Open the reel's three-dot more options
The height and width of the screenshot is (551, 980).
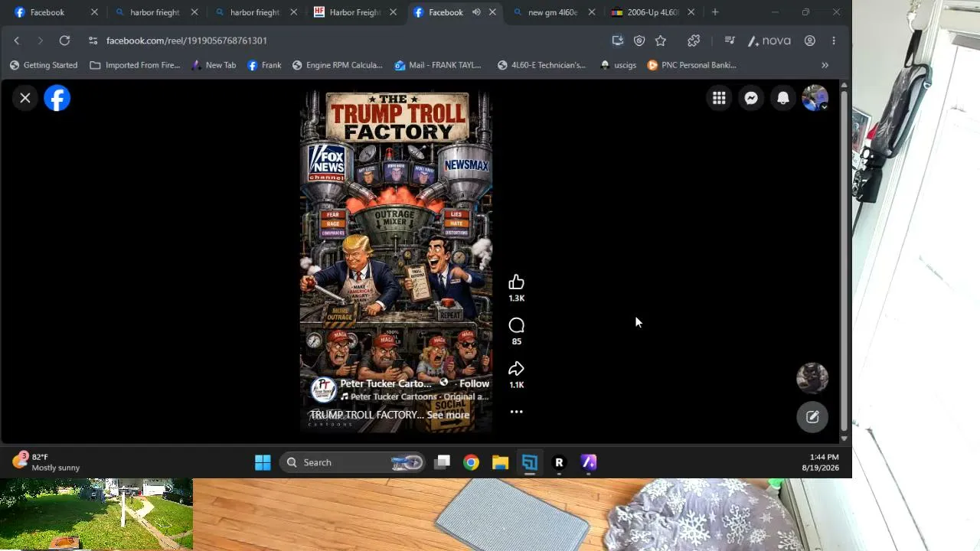(x=516, y=412)
